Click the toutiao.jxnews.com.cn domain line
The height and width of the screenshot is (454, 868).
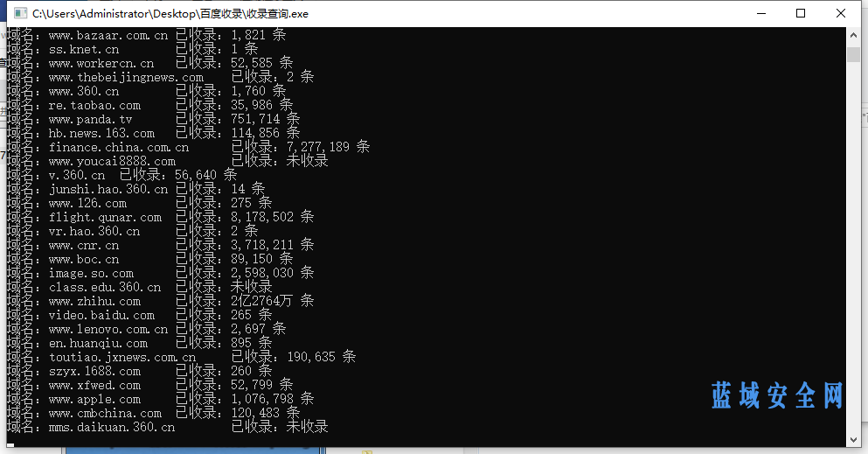point(181,357)
